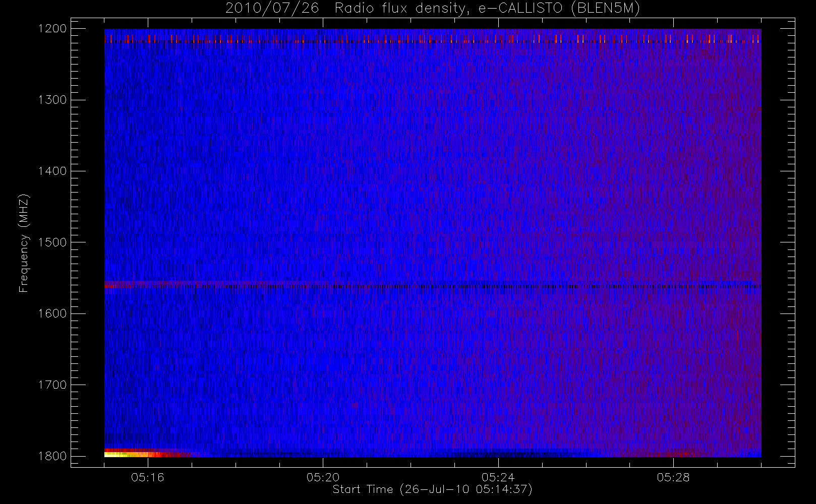
Task: Click the 05:20 time tick label
Action: [x=323, y=477]
